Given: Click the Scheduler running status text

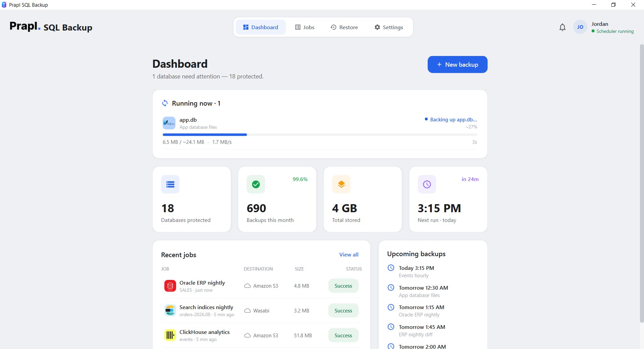Looking at the screenshot, I should pos(615,31).
